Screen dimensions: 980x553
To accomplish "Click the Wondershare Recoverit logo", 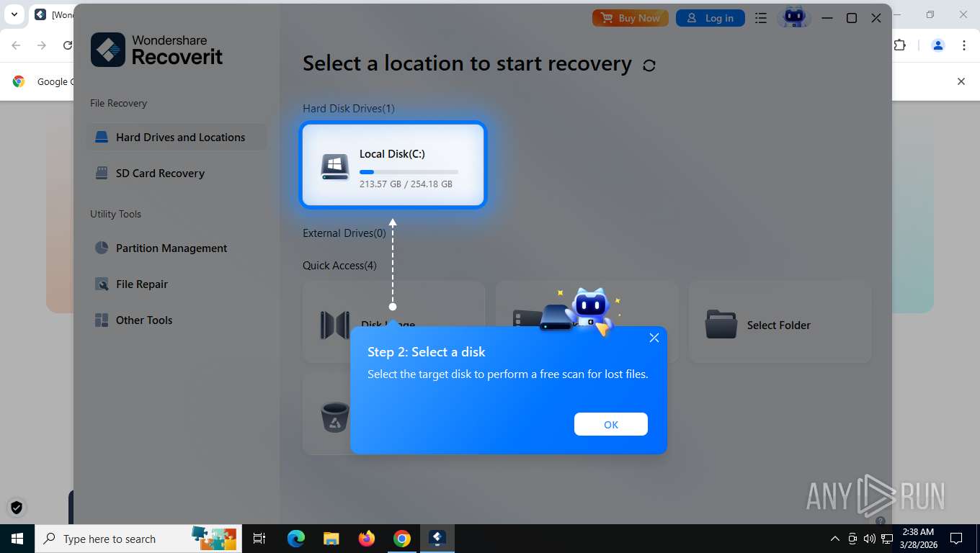I will pyautogui.click(x=157, y=50).
